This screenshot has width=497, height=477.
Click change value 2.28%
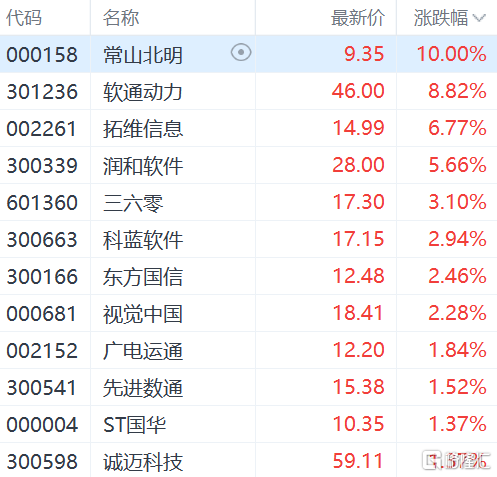(457, 313)
